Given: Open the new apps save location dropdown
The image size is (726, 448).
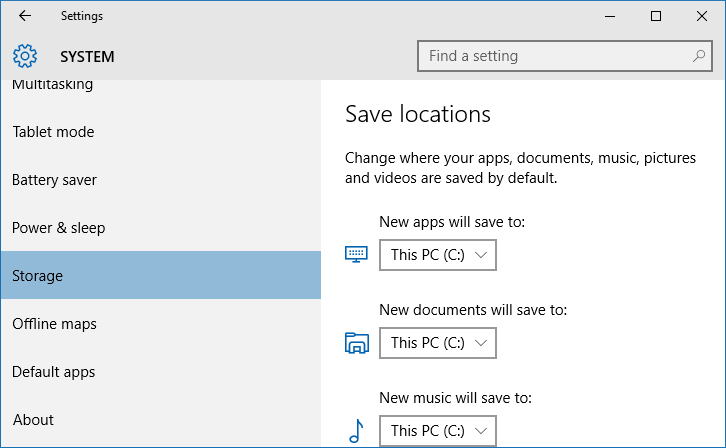Looking at the screenshot, I should [438, 255].
